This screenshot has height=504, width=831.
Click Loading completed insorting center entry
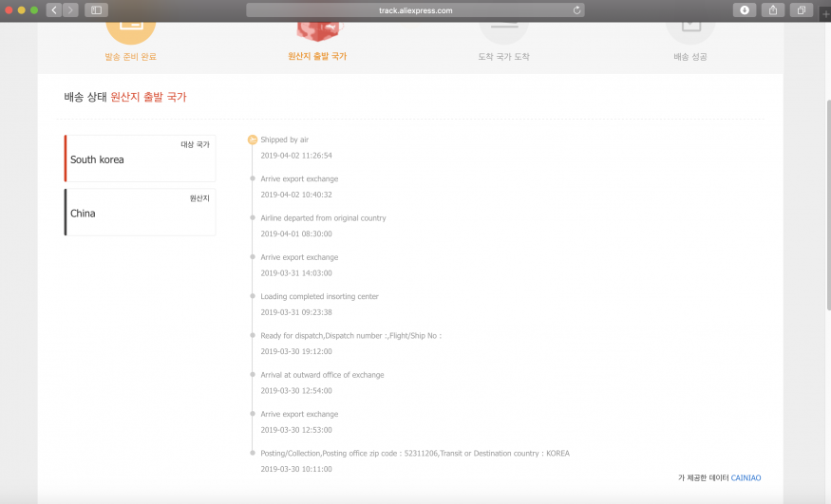click(x=319, y=296)
